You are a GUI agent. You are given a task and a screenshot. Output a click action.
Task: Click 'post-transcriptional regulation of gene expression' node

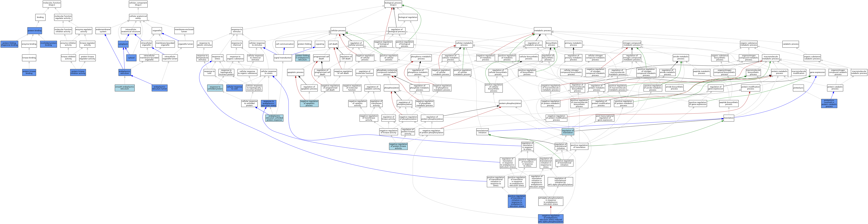(x=605, y=118)
